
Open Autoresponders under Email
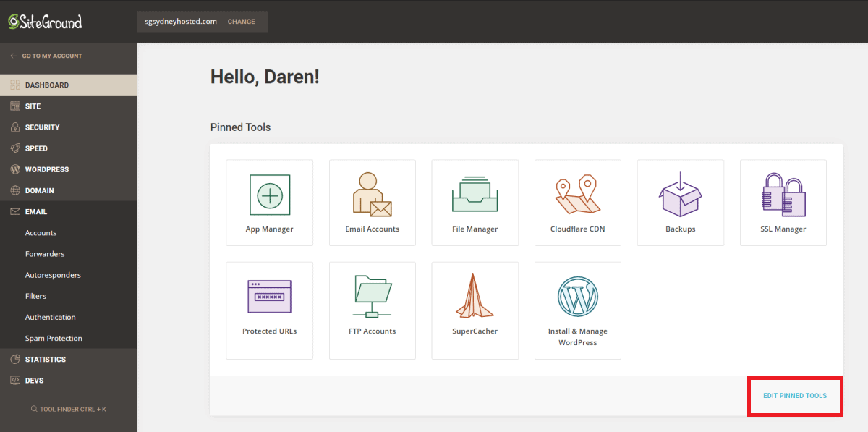pyautogui.click(x=53, y=275)
